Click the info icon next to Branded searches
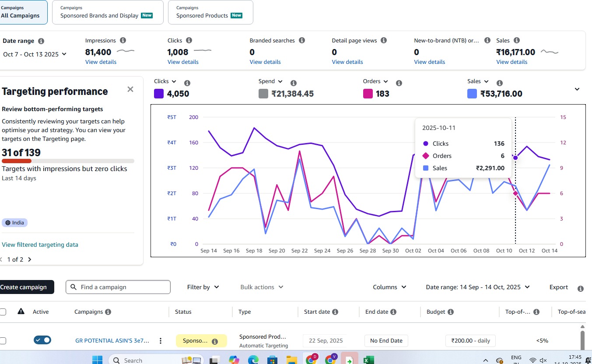592x364 pixels. pyautogui.click(x=302, y=40)
